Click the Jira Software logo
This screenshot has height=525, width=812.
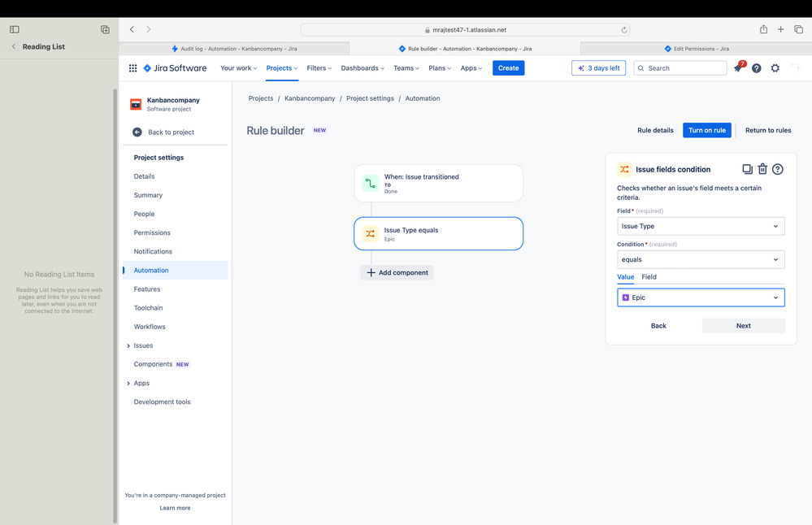click(x=175, y=67)
